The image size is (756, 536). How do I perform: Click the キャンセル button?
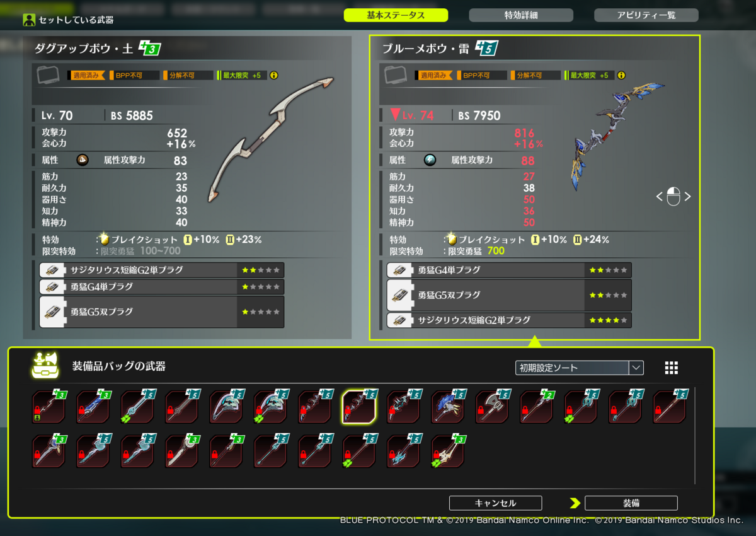coord(495,503)
